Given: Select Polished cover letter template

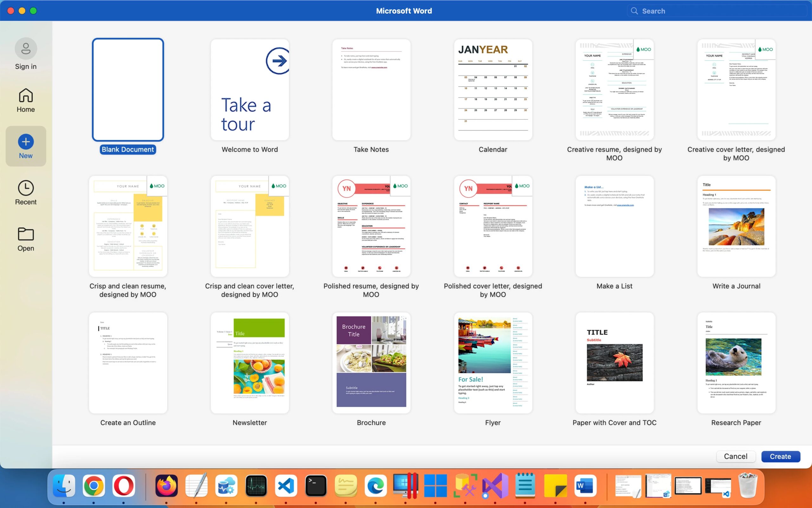Looking at the screenshot, I should click(x=493, y=226).
